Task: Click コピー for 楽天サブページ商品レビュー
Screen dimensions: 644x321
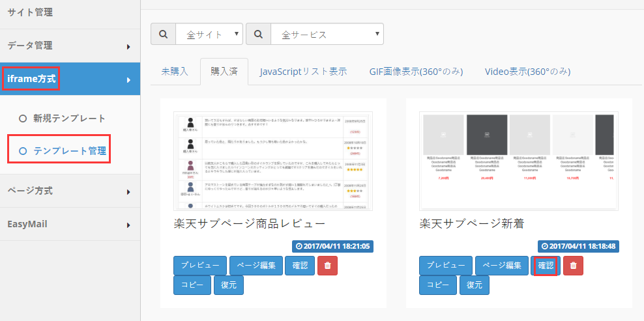Action: 192,285
